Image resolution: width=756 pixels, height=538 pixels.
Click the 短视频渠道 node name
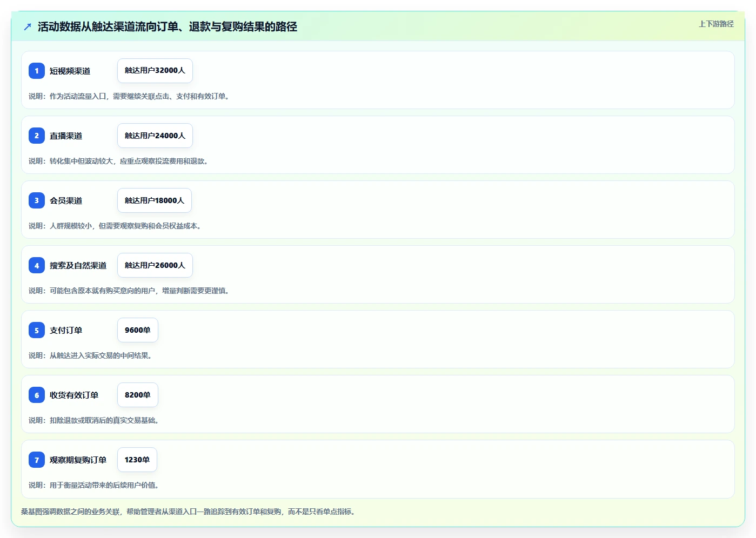(x=70, y=71)
